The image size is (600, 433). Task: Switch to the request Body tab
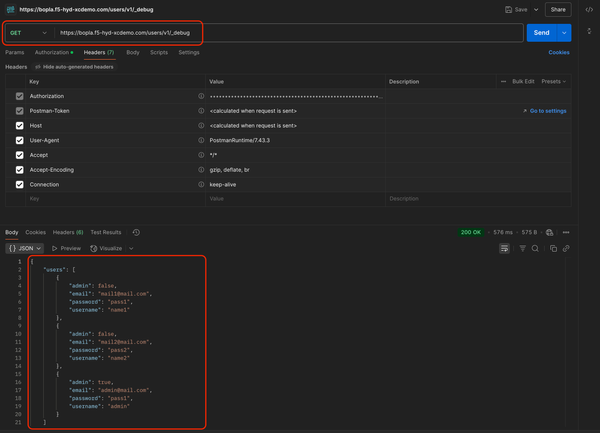click(133, 52)
